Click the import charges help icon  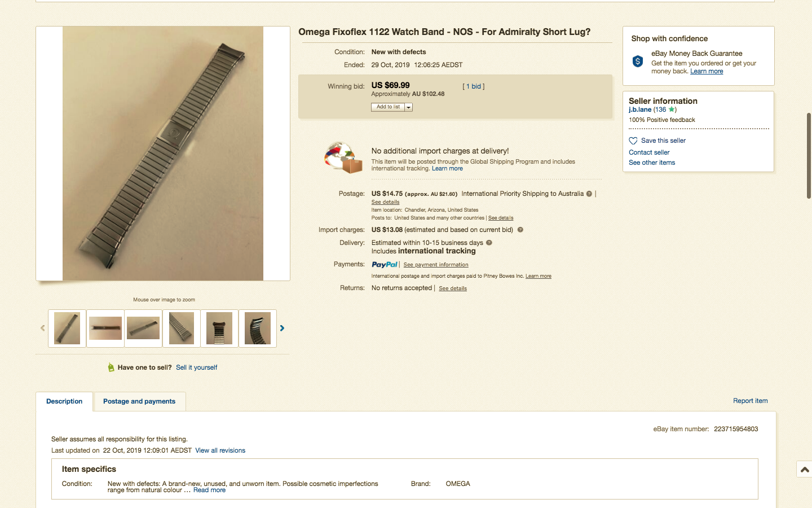[520, 230]
